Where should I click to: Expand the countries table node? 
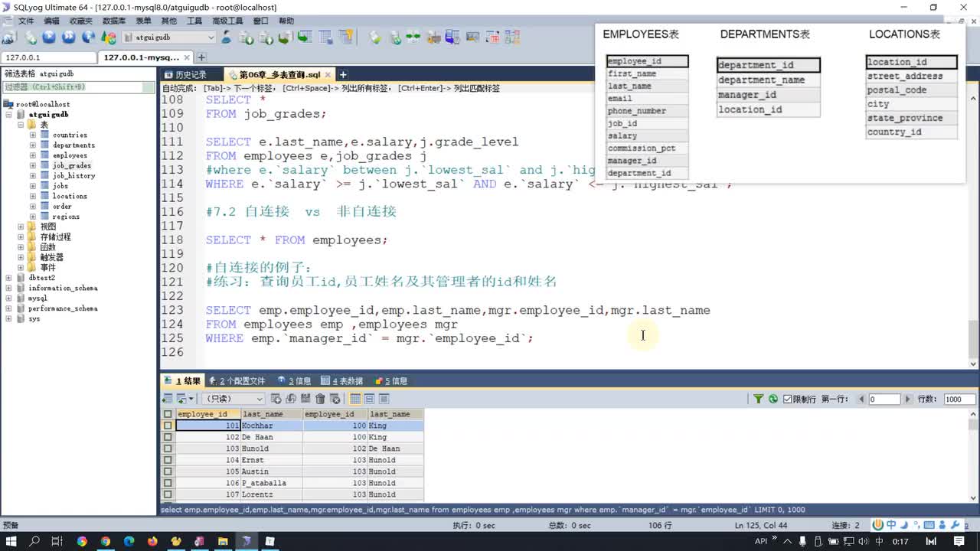point(33,135)
